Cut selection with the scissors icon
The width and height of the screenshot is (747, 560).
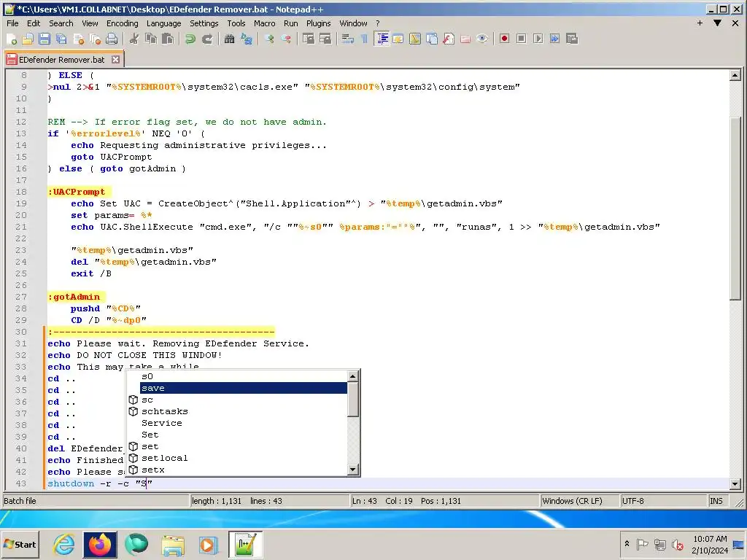pyautogui.click(x=134, y=39)
